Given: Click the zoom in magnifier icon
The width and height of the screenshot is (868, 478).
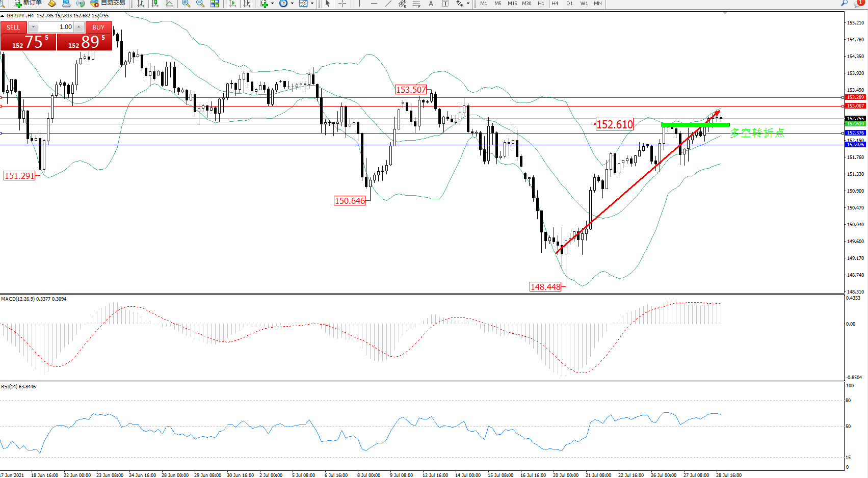Looking at the screenshot, I should tap(186, 4).
